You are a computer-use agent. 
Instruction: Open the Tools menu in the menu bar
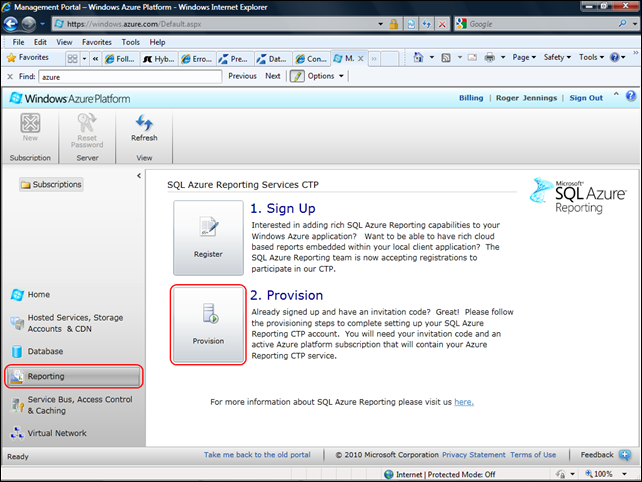pos(131,42)
